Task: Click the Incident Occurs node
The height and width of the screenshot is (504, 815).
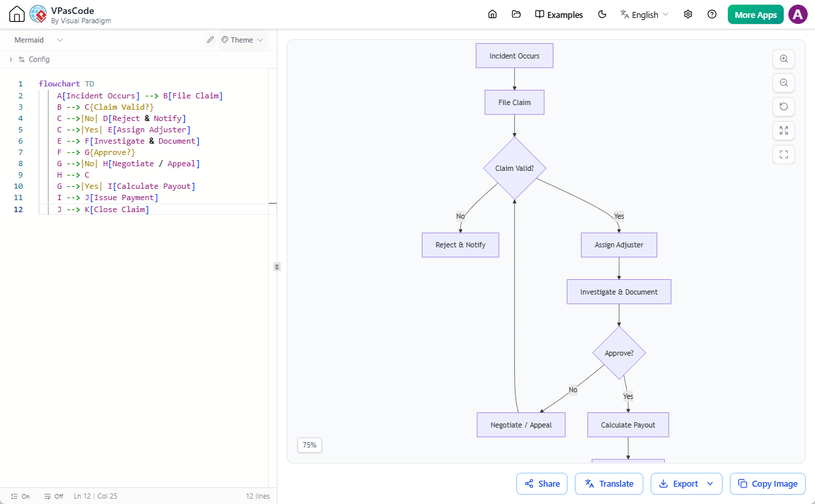Action: point(514,56)
